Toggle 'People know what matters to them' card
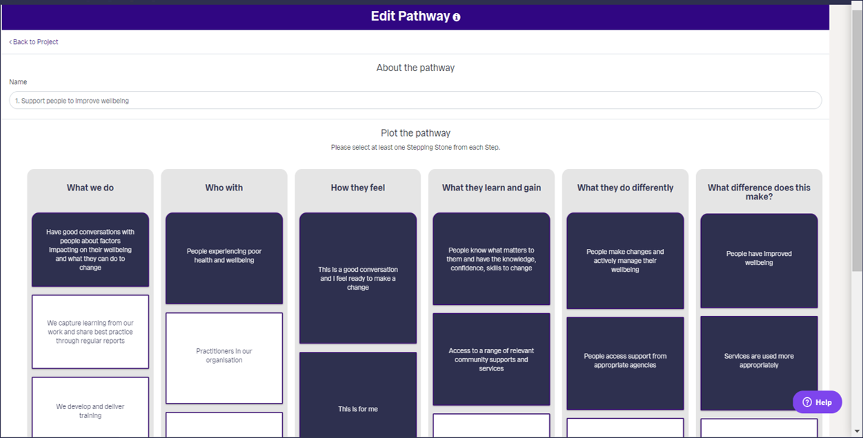This screenshot has width=868, height=438. 491,259
